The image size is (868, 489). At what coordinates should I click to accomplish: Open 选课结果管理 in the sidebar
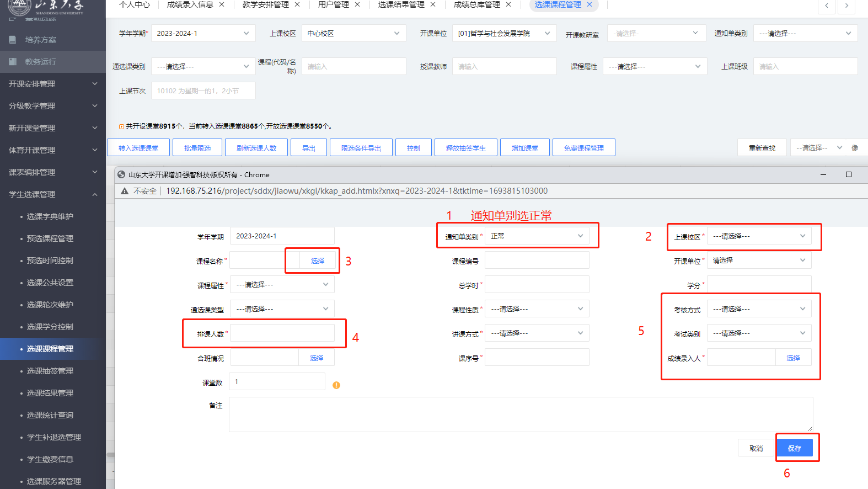[x=50, y=393]
